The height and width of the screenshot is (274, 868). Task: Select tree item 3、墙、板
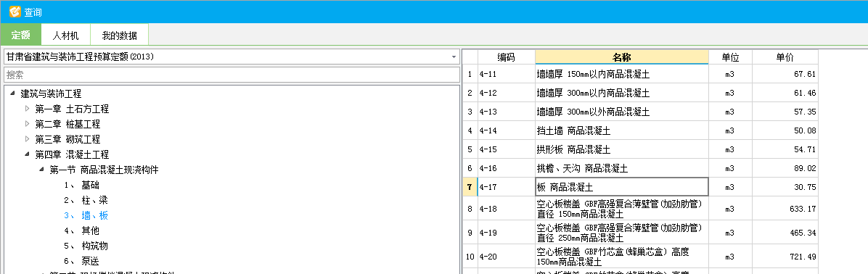tap(85, 215)
